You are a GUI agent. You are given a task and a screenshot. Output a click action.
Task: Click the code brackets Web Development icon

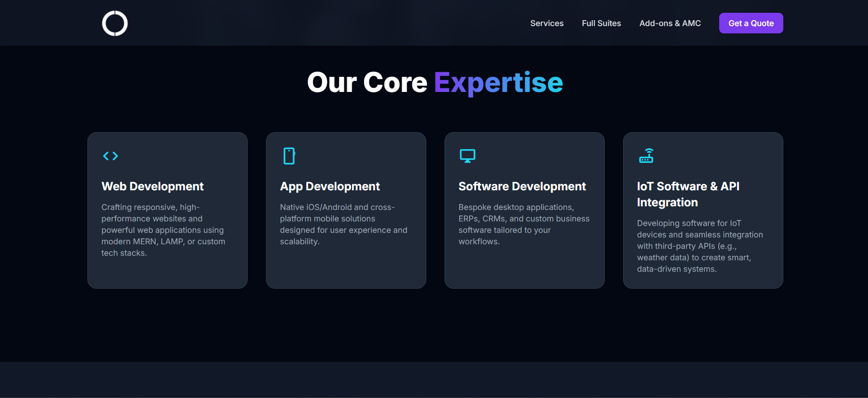pos(110,156)
